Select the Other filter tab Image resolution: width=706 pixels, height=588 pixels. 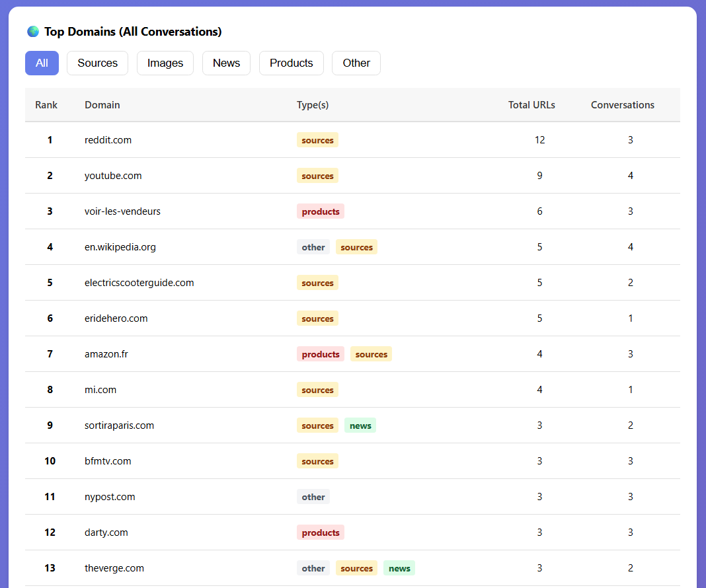click(356, 63)
